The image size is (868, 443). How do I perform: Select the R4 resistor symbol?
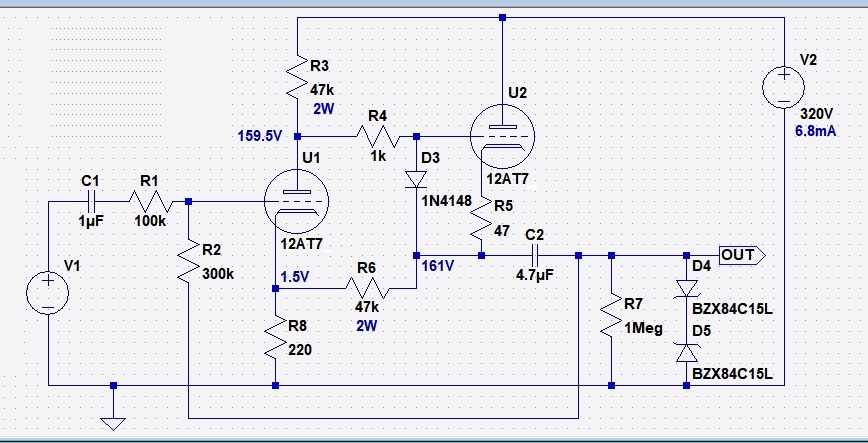pos(378,136)
